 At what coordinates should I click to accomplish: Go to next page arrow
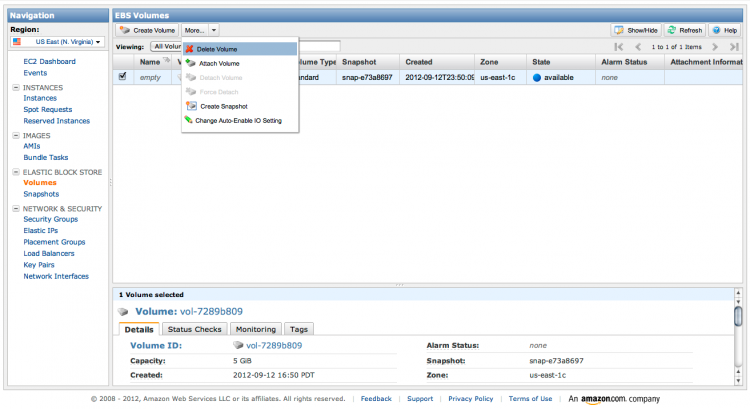pos(715,46)
